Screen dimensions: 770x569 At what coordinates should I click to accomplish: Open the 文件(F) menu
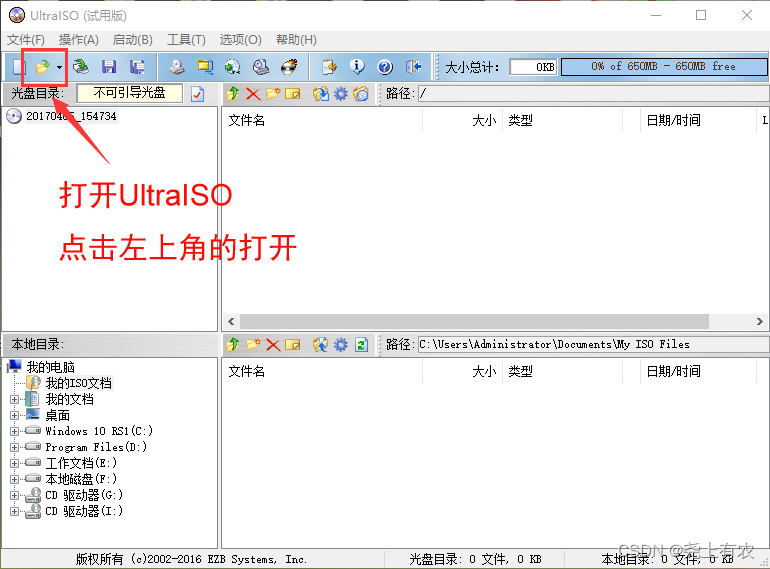click(26, 40)
